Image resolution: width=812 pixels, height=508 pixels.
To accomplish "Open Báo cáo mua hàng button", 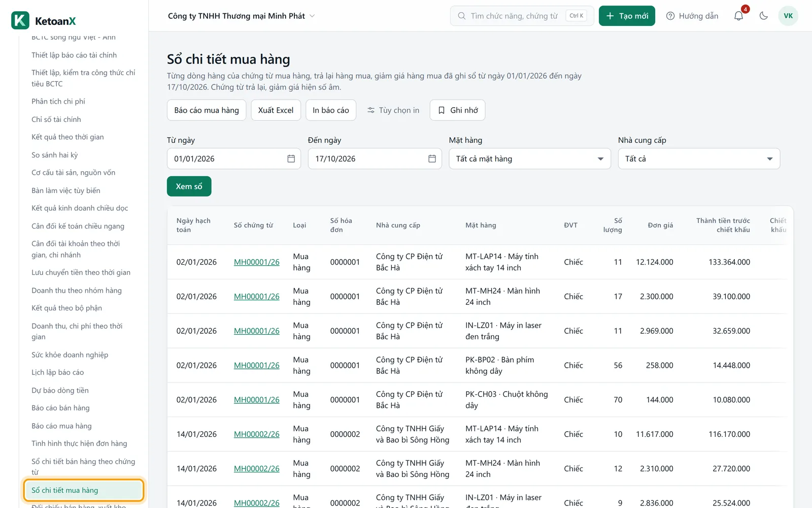I will [x=207, y=110].
